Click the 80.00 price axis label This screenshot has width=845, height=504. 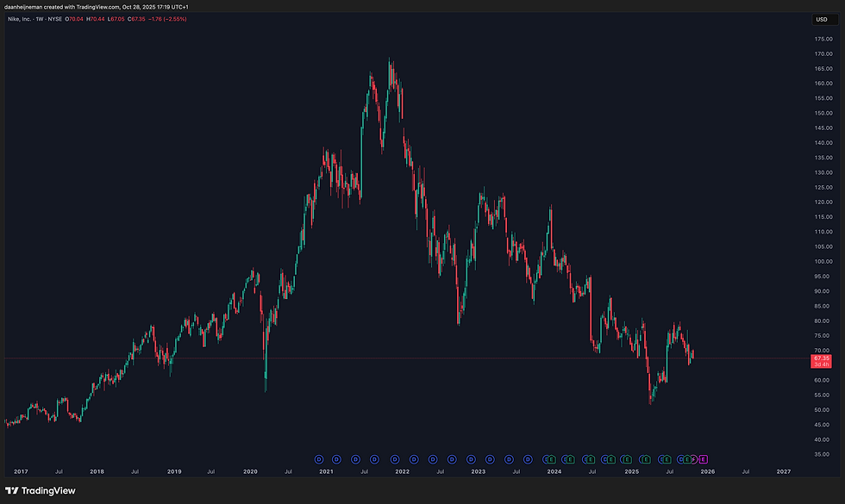click(x=822, y=320)
